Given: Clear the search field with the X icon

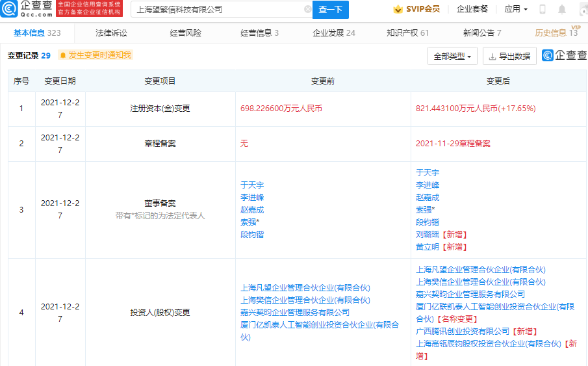Looking at the screenshot, I should pyautogui.click(x=307, y=9).
